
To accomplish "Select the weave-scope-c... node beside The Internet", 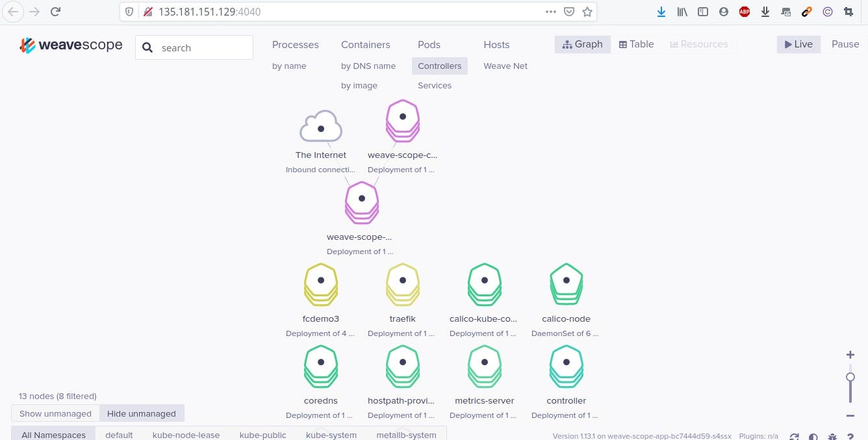I will tap(403, 120).
